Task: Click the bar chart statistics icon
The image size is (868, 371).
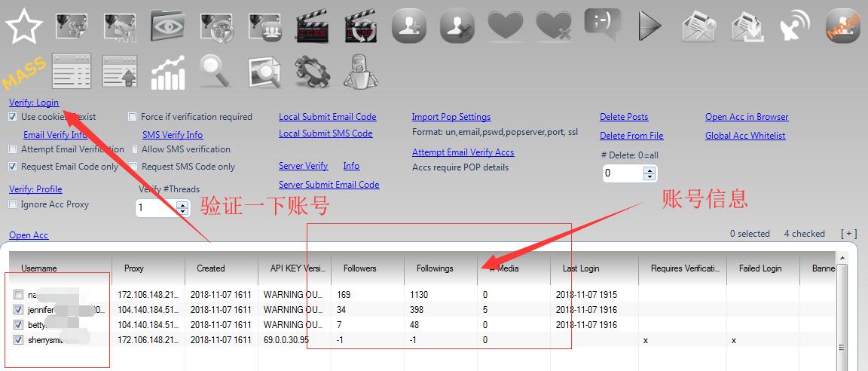Action: point(168,72)
